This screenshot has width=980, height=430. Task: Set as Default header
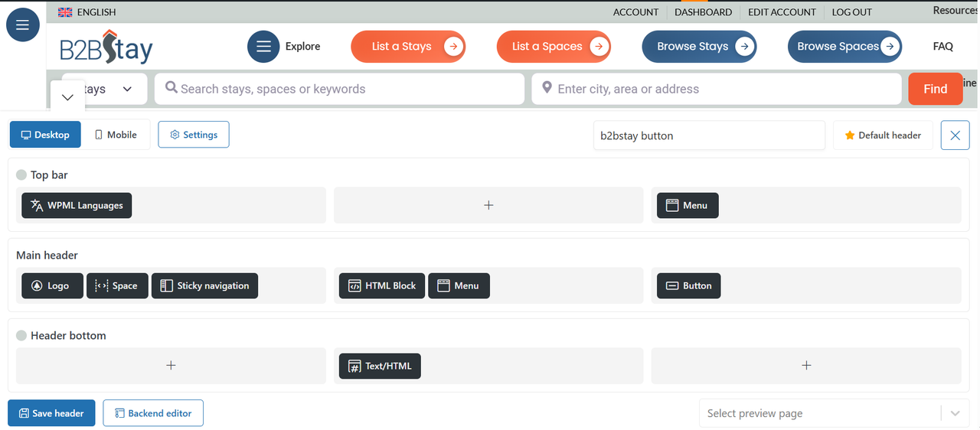click(x=883, y=135)
